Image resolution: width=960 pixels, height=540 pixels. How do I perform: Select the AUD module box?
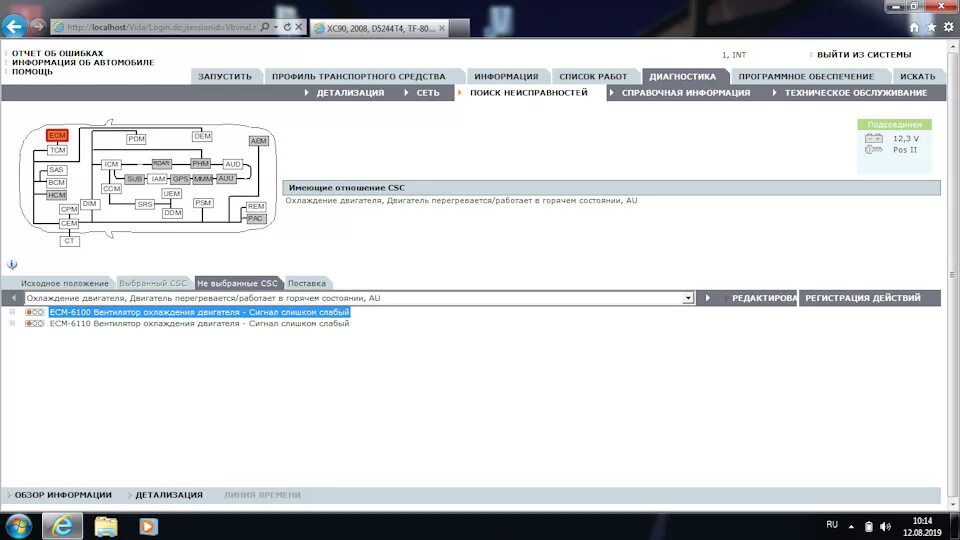pyautogui.click(x=233, y=164)
